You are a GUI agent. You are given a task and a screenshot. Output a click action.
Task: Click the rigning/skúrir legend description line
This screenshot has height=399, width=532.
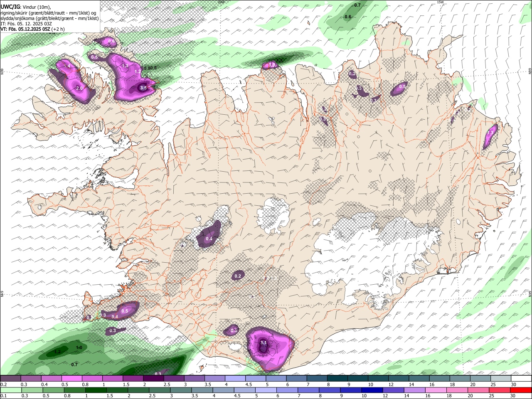point(49,13)
